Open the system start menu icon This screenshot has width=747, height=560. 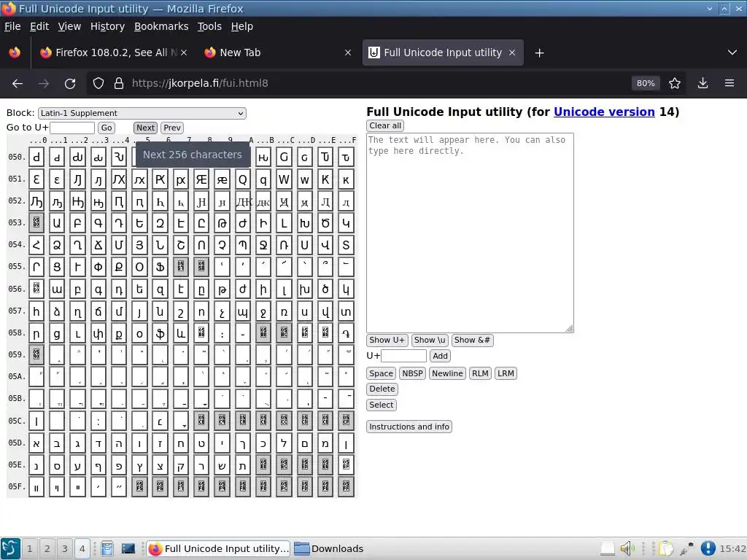tap(10, 548)
